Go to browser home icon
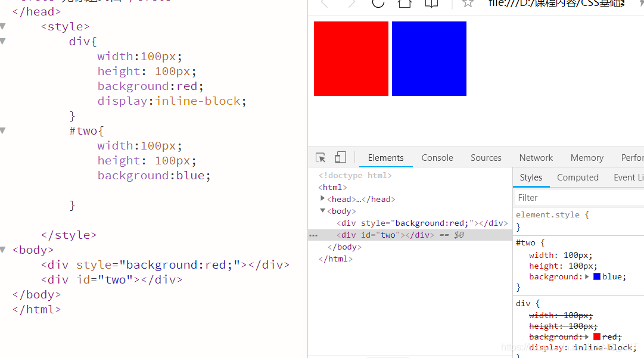The height and width of the screenshot is (358, 644). click(405, 4)
